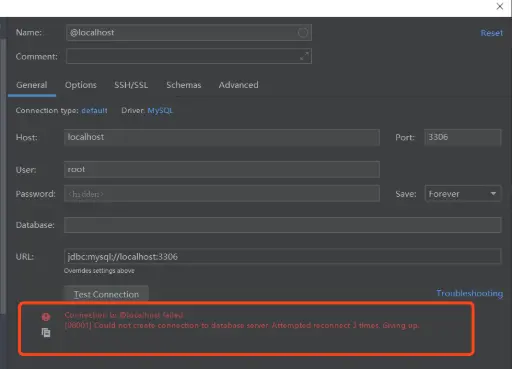This screenshot has height=369, width=514.
Task: Click the Name field containing @localhost
Action: pyautogui.click(x=189, y=33)
